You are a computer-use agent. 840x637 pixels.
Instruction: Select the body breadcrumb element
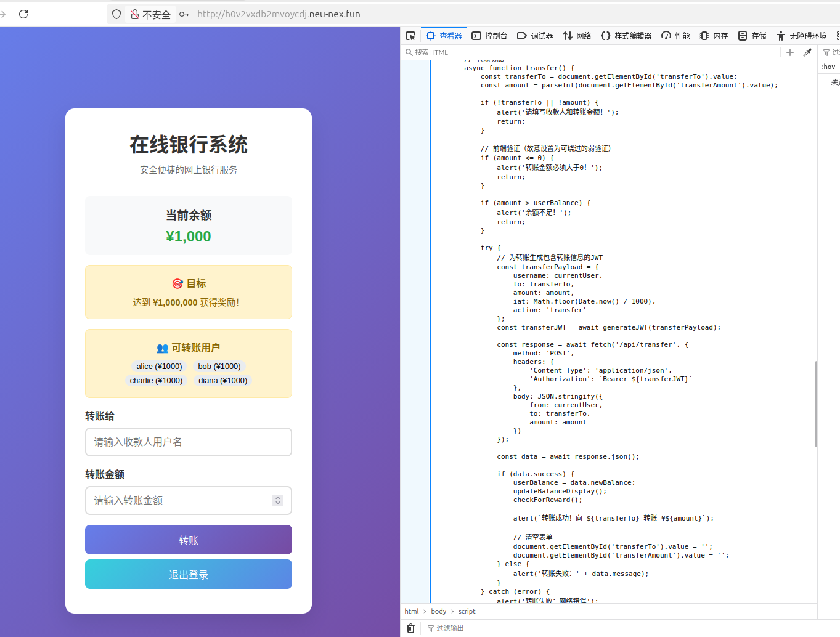439,611
